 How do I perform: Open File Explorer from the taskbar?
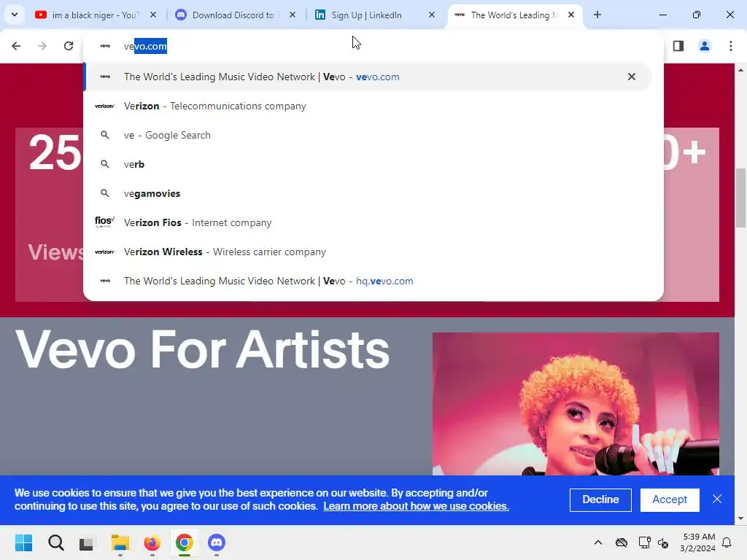click(120, 542)
